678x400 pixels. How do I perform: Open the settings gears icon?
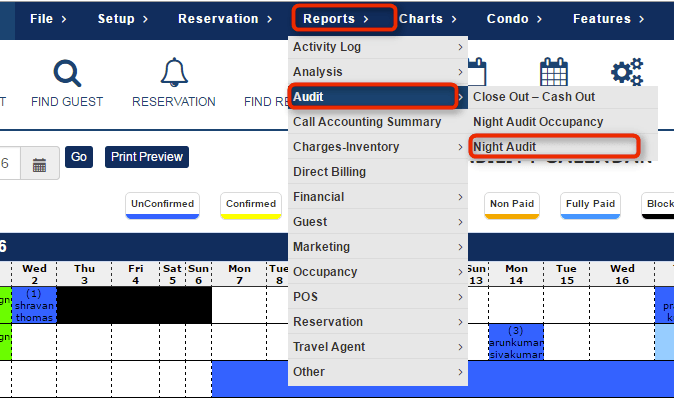point(627,72)
